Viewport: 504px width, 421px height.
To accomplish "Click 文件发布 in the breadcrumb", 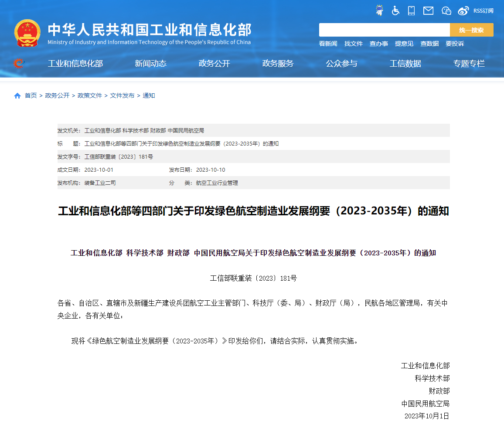I will 122,95.
